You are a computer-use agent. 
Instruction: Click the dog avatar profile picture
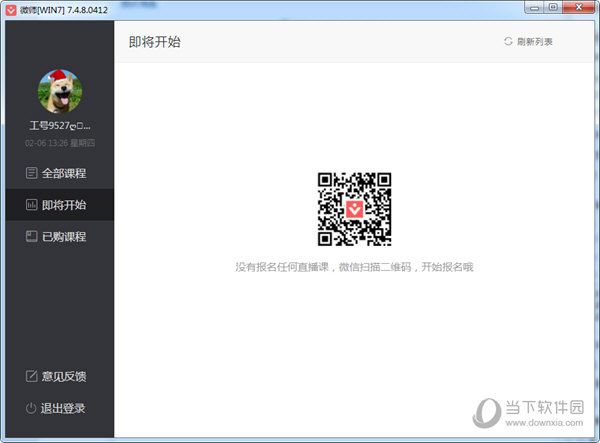[x=60, y=91]
